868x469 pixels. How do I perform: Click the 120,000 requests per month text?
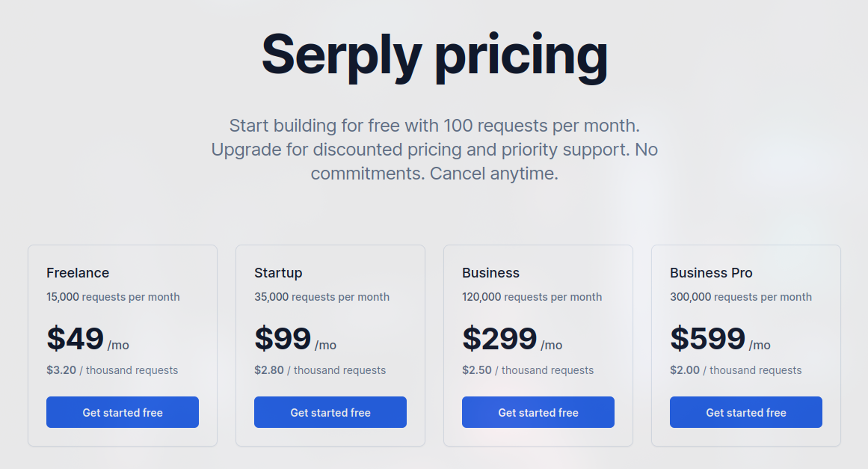pos(532,297)
